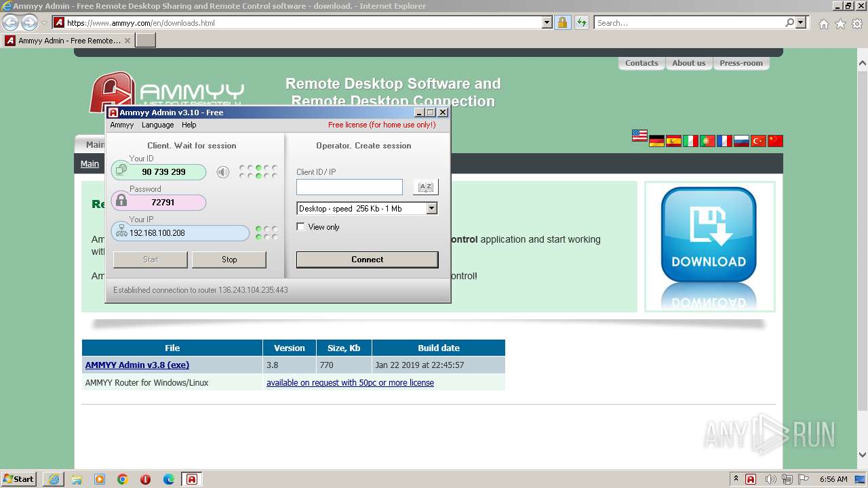Expand the address bar URL dropdown
This screenshot has width=868, height=488.
pyautogui.click(x=547, y=22)
